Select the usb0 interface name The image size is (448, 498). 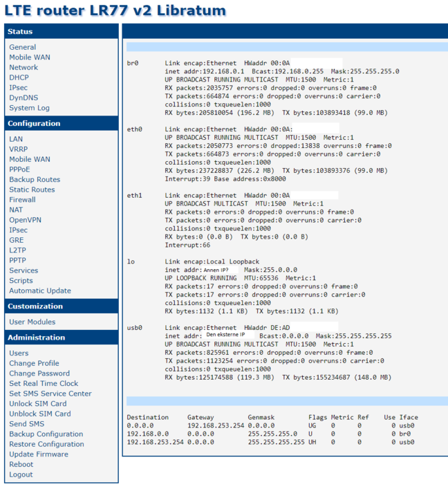click(135, 328)
